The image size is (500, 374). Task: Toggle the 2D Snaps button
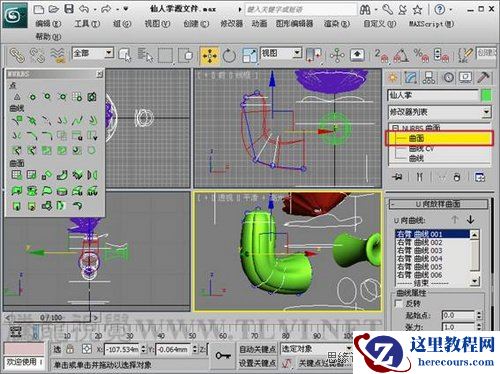[382, 55]
